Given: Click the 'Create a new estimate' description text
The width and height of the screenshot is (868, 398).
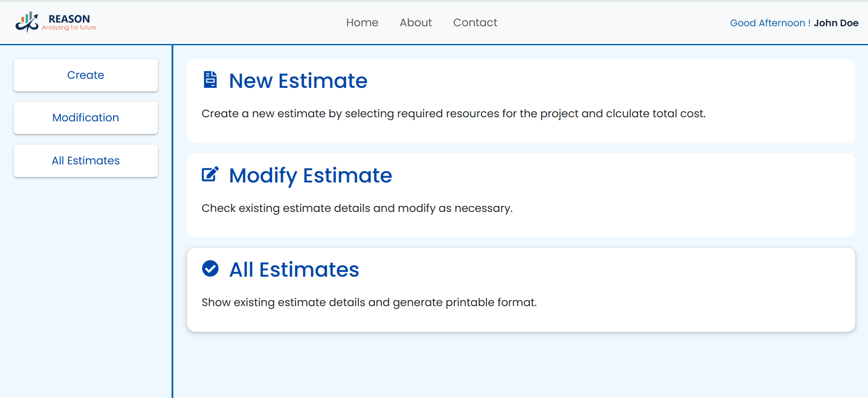Looking at the screenshot, I should [x=453, y=114].
